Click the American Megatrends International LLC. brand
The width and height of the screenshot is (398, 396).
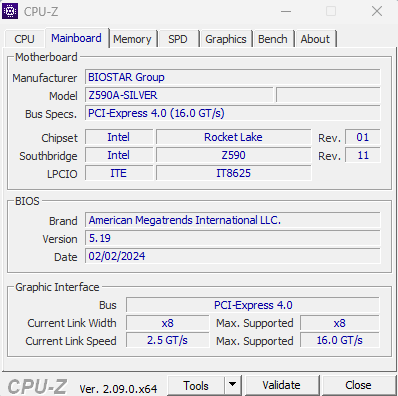tap(233, 220)
